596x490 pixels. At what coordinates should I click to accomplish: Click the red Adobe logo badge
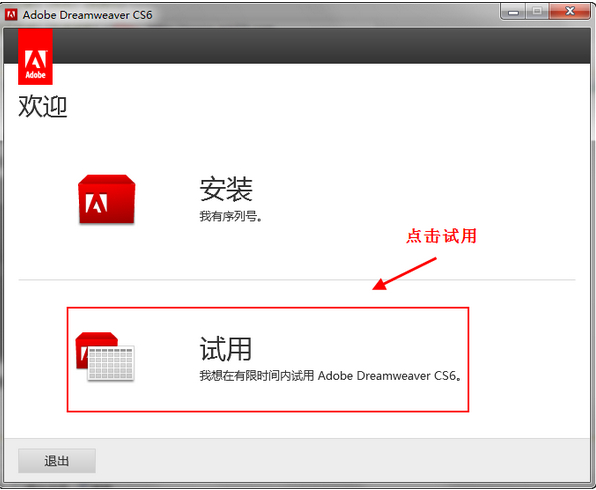point(35,57)
